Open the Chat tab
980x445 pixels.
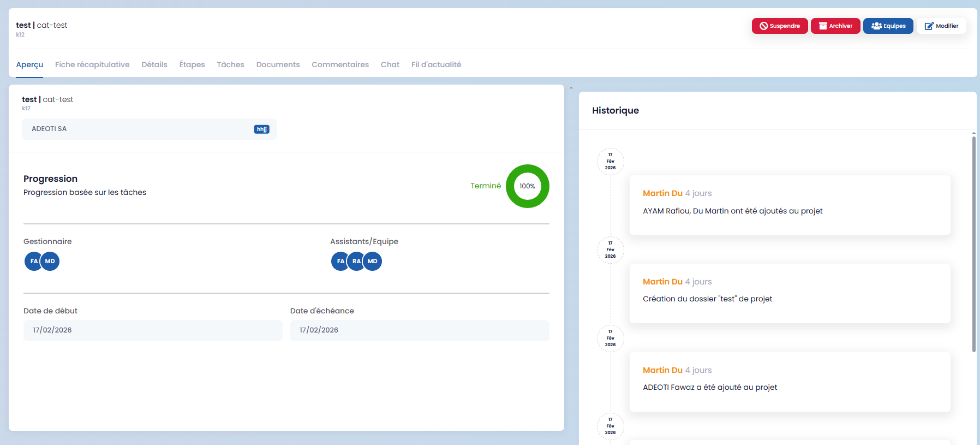[390, 64]
